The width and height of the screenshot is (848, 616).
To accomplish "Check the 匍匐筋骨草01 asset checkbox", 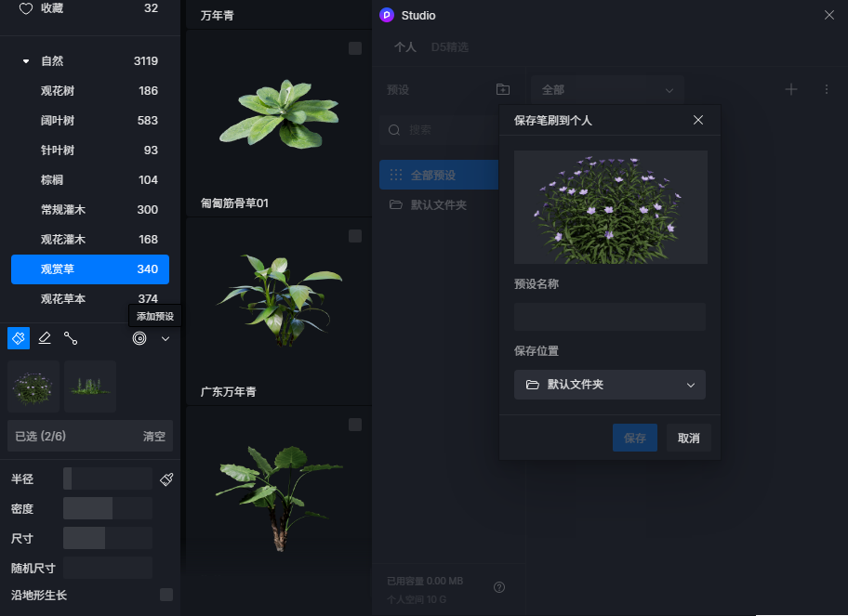I will (355, 48).
